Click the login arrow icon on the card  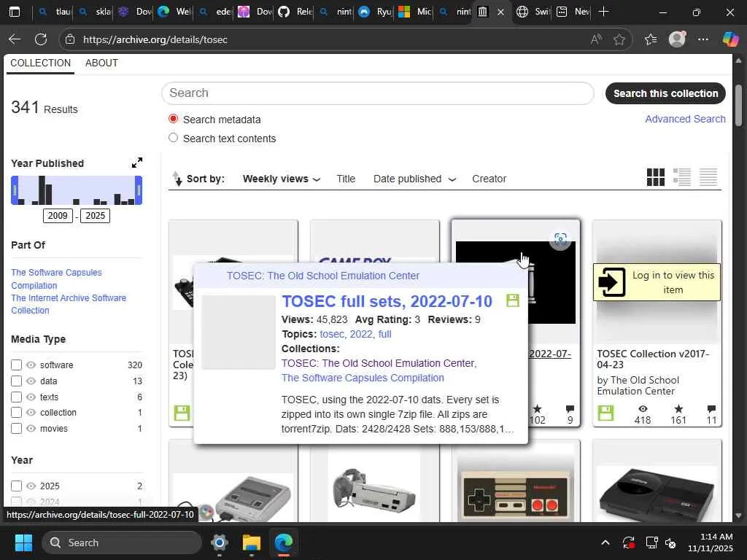[612, 282]
